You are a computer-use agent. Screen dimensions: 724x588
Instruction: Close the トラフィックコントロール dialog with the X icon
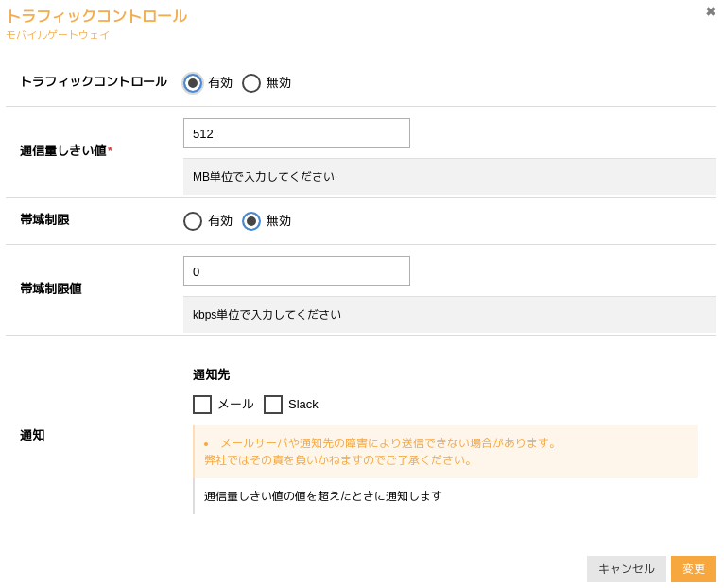tap(710, 11)
